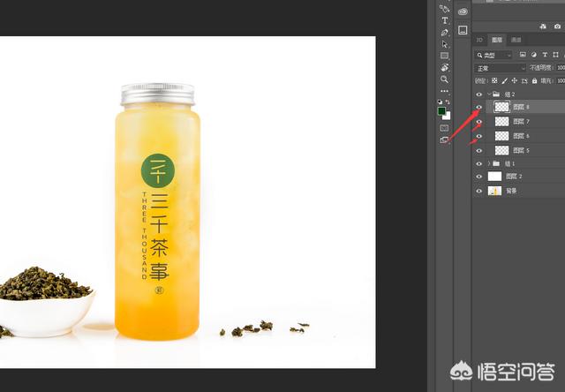Screen dimensions: 565x392
Task: Hide the 背景 layer
Action: click(x=478, y=191)
